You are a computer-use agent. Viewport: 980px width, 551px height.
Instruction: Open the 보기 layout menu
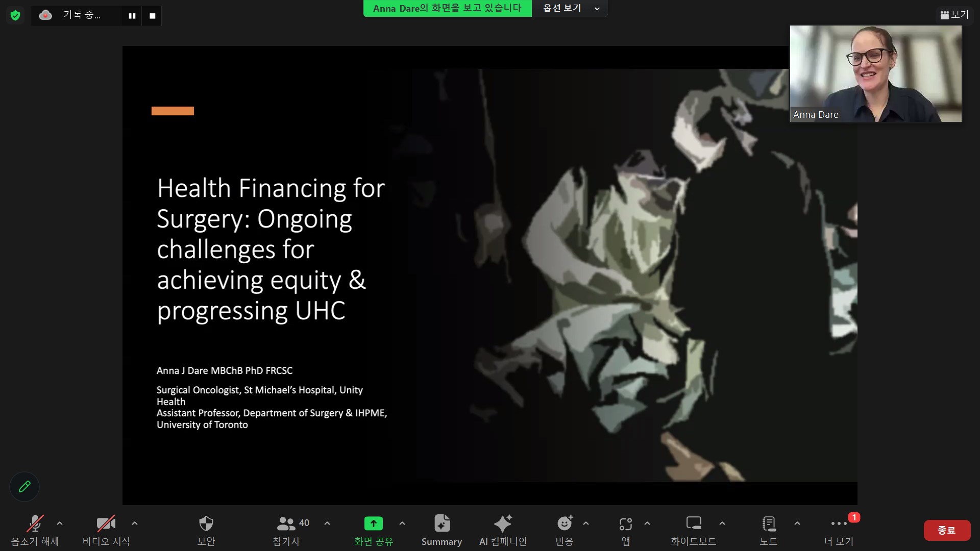coord(954,15)
